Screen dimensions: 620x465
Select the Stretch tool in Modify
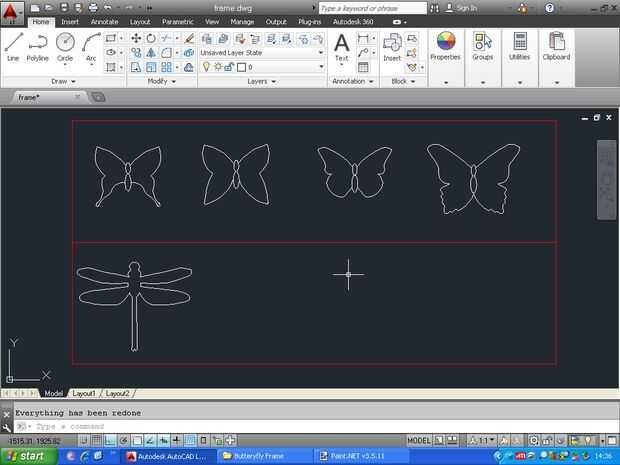[136, 67]
